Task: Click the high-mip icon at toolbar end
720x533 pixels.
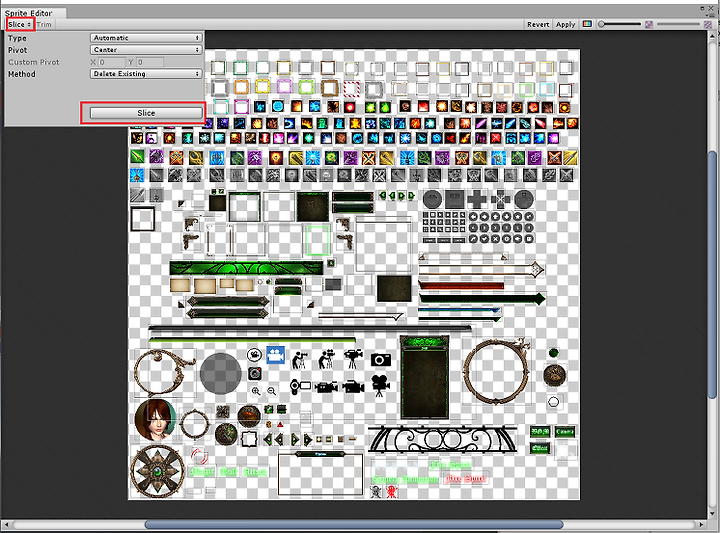Action: click(708, 24)
